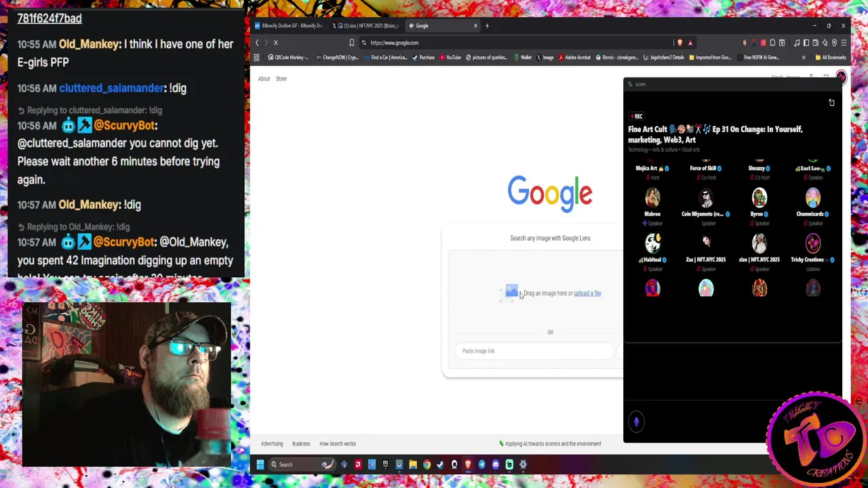This screenshot has width=868, height=488.
Task: Open Steam from the taskbar
Action: pyautogui.click(x=440, y=464)
